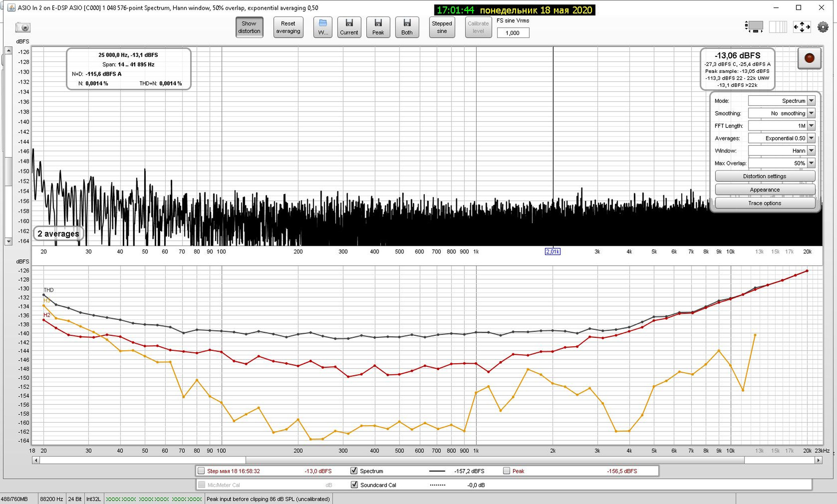This screenshot has height=504, width=837.
Task: Click the vertical bars view icon
Action: coord(778,27)
